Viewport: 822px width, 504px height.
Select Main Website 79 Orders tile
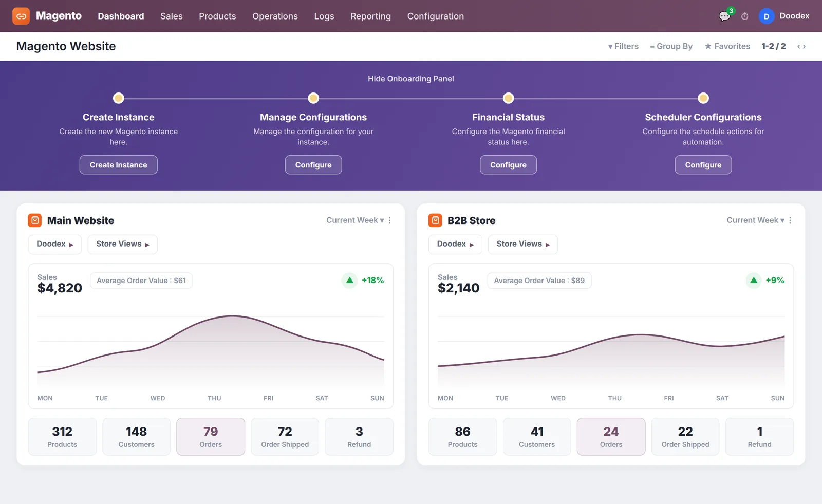pyautogui.click(x=211, y=437)
